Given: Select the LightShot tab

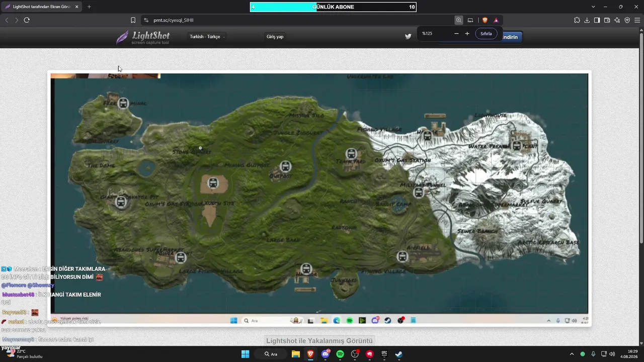Looking at the screenshot, I should (x=42, y=7).
